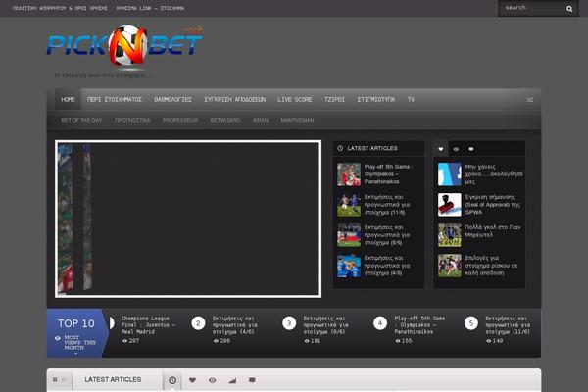
Task: Click the eye icon beside Most Views This Month
Action: tap(58, 338)
